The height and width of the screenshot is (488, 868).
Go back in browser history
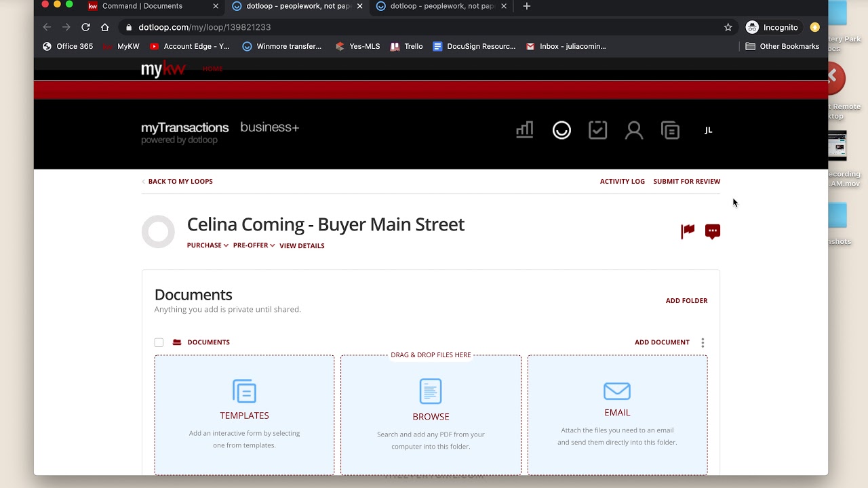pyautogui.click(x=47, y=27)
